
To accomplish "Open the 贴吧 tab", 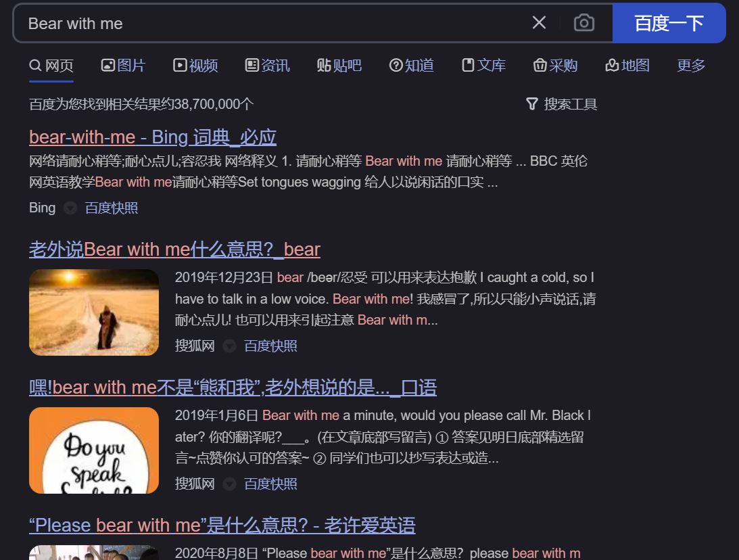I will (x=339, y=65).
